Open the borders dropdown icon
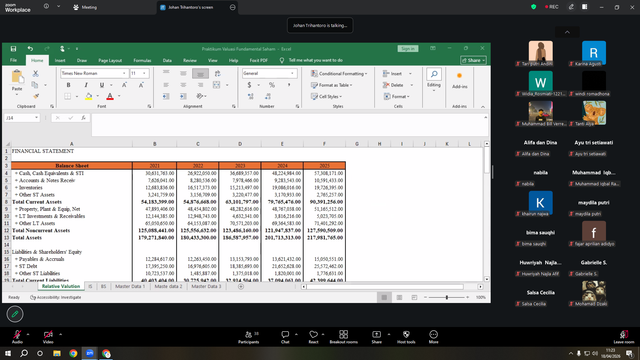This screenshot has height=360, width=640. pyautogui.click(x=77, y=96)
